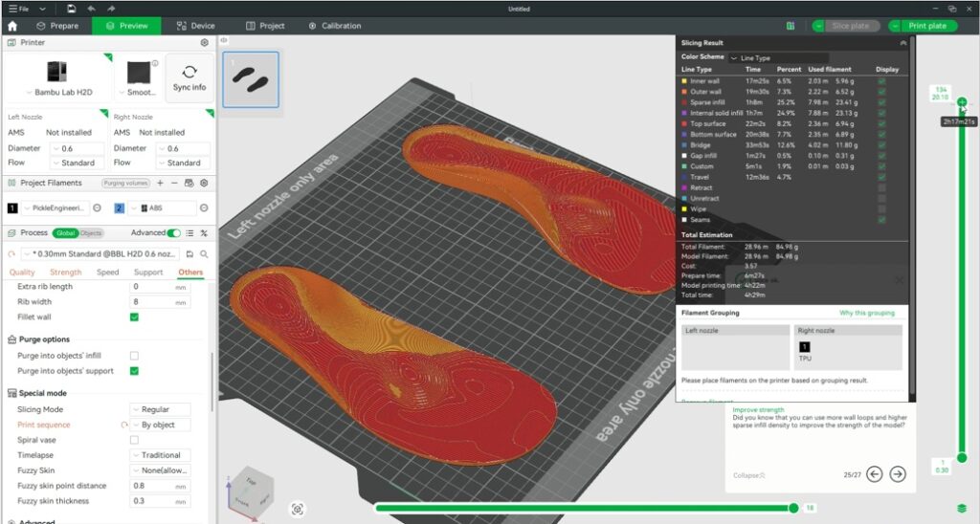Uncheck the Fillet wall checkbox
This screenshot has width=980, height=524.
[x=134, y=317]
